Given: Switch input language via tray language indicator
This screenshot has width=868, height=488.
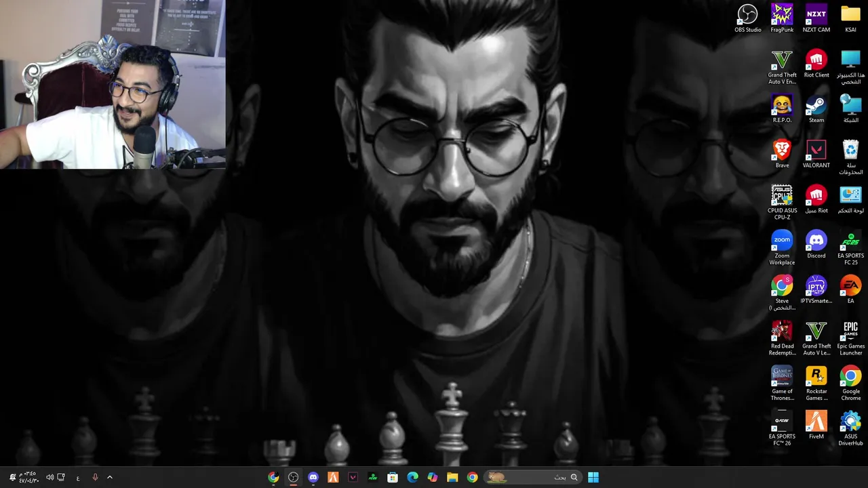Looking at the screenshot, I should (78, 477).
